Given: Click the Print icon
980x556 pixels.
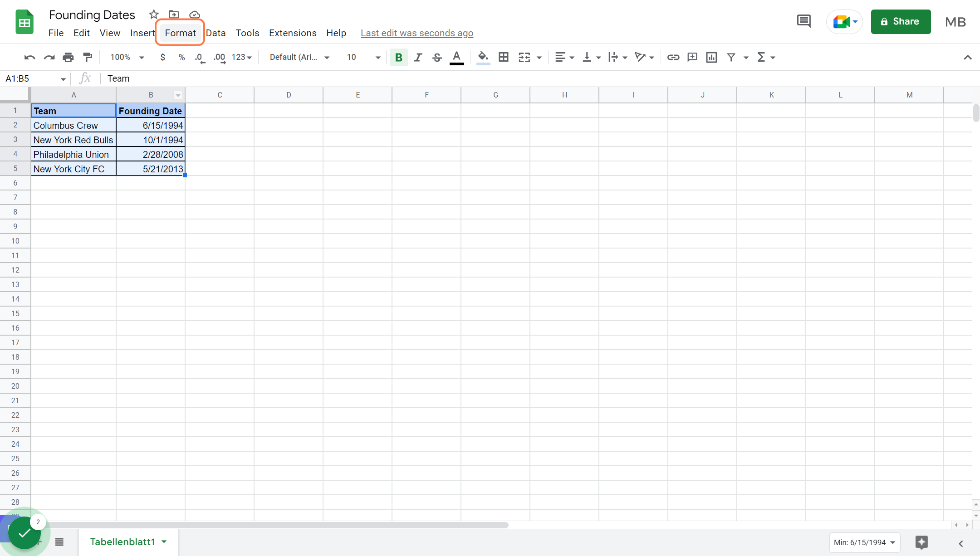Looking at the screenshot, I should point(68,57).
